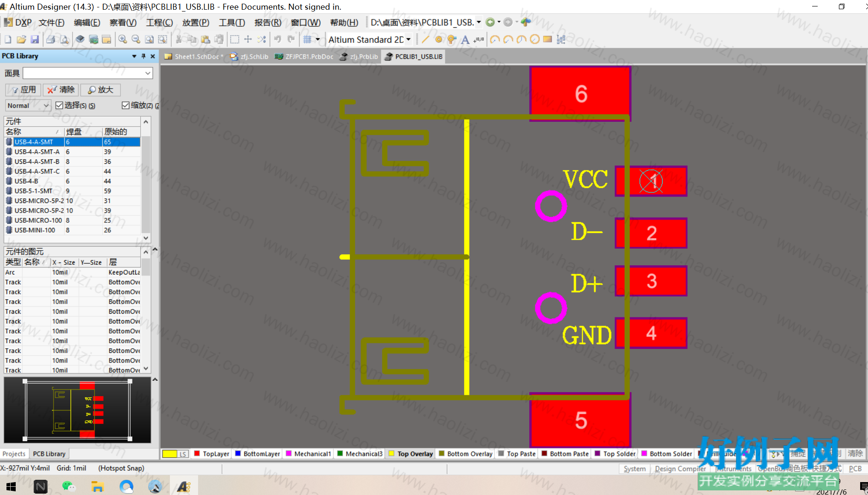Click the magenta Mechanical1 color swatch
This screenshot has height=495, width=868.
coord(289,453)
